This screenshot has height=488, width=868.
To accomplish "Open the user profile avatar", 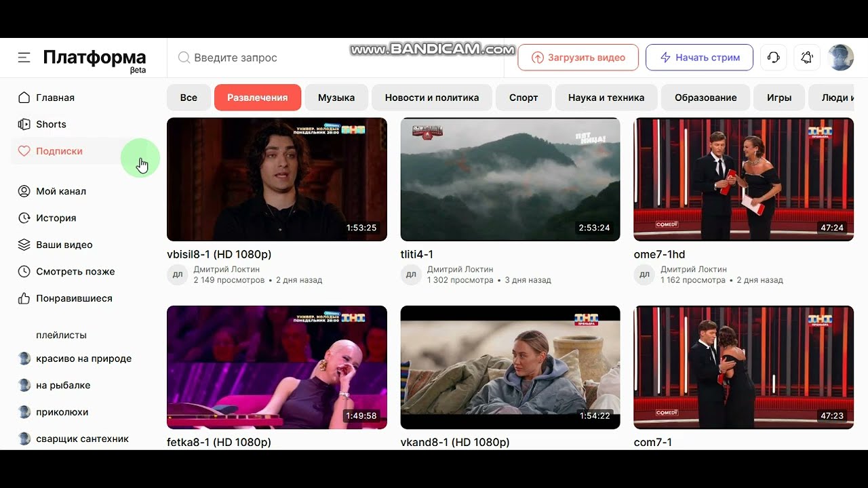I will pos(841,58).
